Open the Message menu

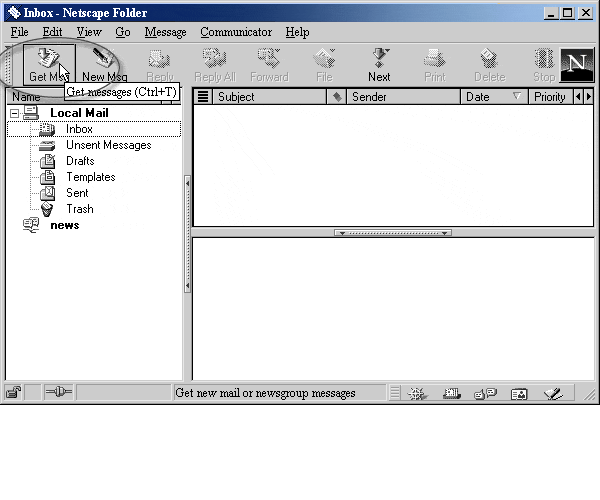tap(165, 32)
